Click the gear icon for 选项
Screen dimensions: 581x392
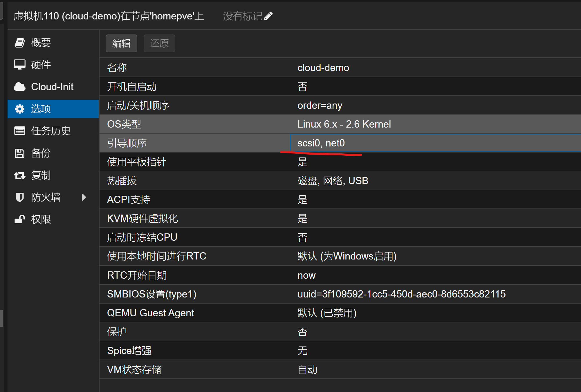click(19, 109)
